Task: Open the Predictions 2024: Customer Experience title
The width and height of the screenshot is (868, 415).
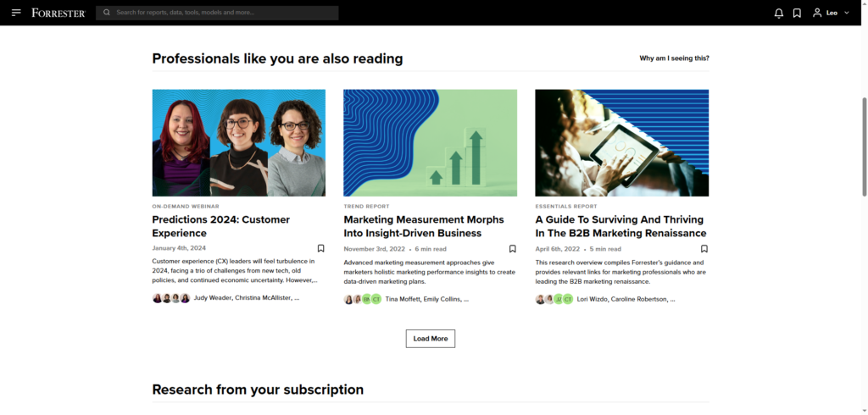Action: click(220, 226)
